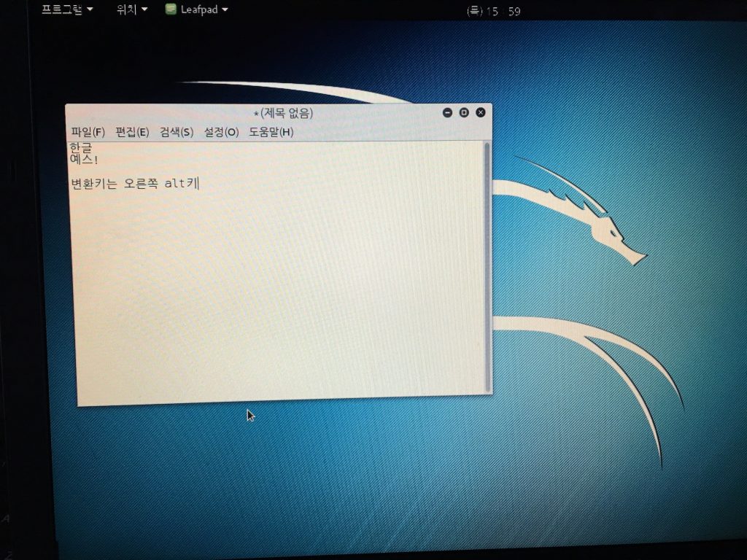Open the 검색(S) menu

pyautogui.click(x=177, y=132)
